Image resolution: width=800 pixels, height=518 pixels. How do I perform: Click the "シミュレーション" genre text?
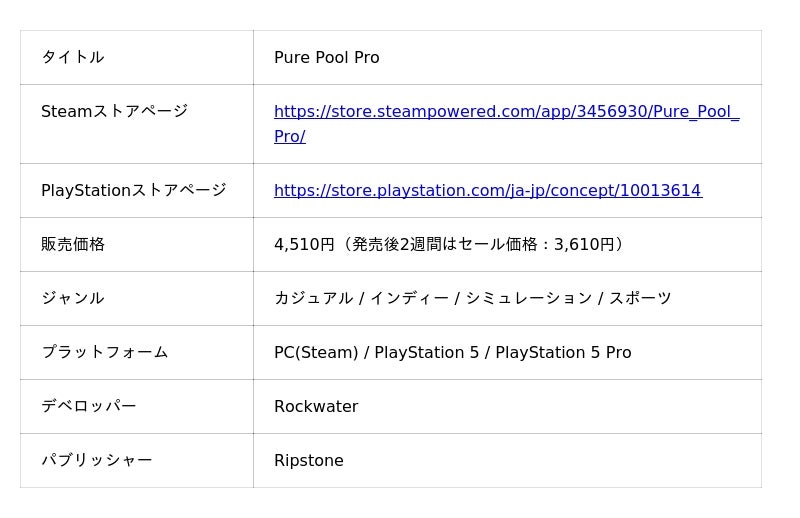(528, 298)
